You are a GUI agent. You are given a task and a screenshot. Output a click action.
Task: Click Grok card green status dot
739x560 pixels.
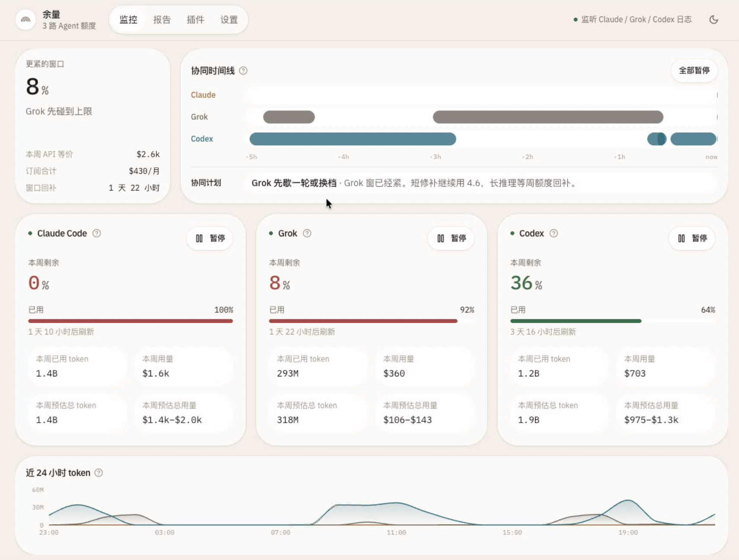pyautogui.click(x=271, y=233)
